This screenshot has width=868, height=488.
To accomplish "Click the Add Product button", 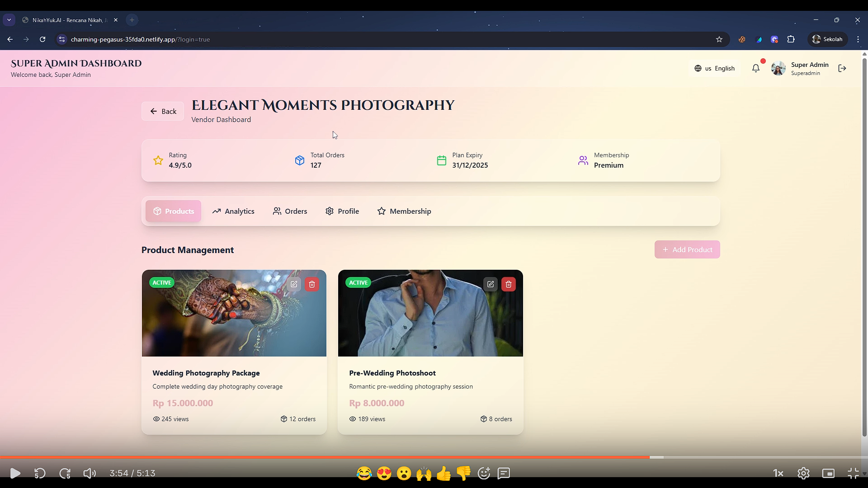I will tap(687, 249).
